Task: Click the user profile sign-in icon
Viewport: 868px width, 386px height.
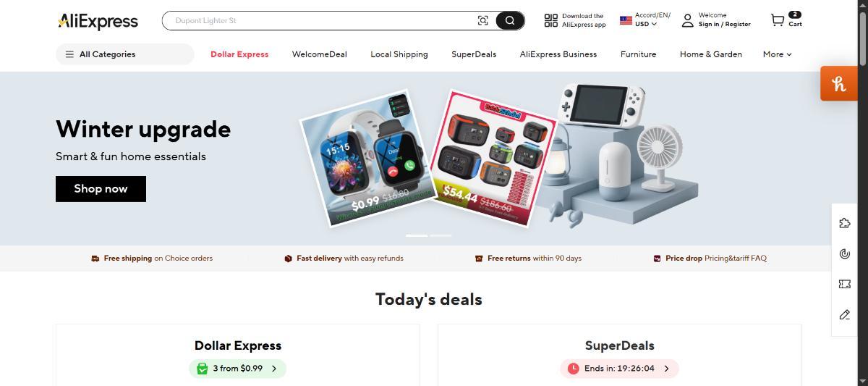Action: (688, 20)
